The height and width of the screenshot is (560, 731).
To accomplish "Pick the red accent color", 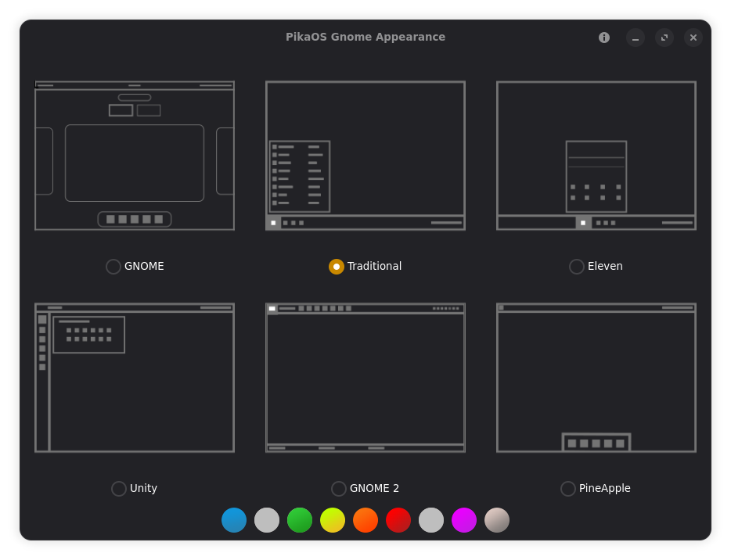I will pyautogui.click(x=398, y=519).
